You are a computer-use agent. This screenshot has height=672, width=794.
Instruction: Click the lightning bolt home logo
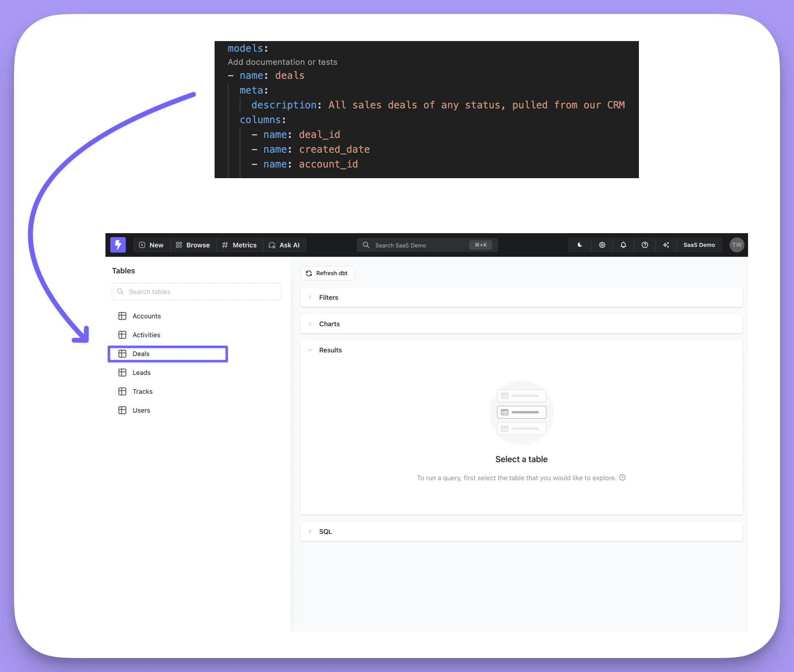(x=118, y=245)
